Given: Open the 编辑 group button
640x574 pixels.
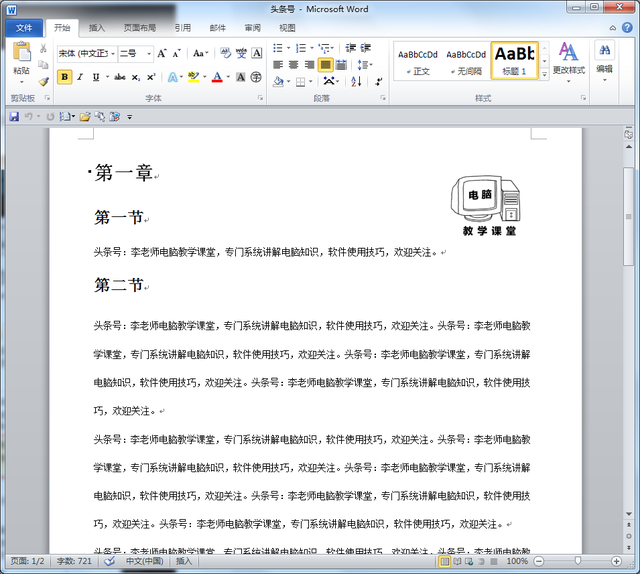Looking at the screenshot, I should [604, 60].
